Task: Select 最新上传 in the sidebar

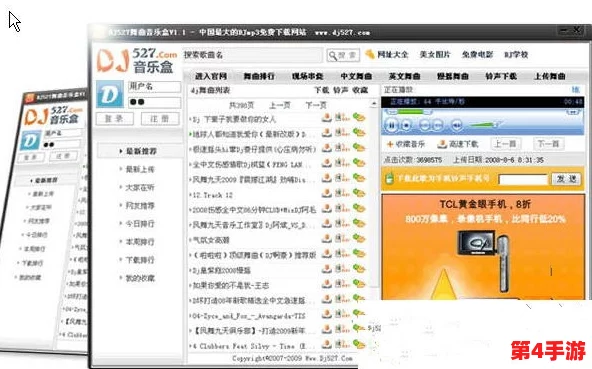Action: click(140, 169)
